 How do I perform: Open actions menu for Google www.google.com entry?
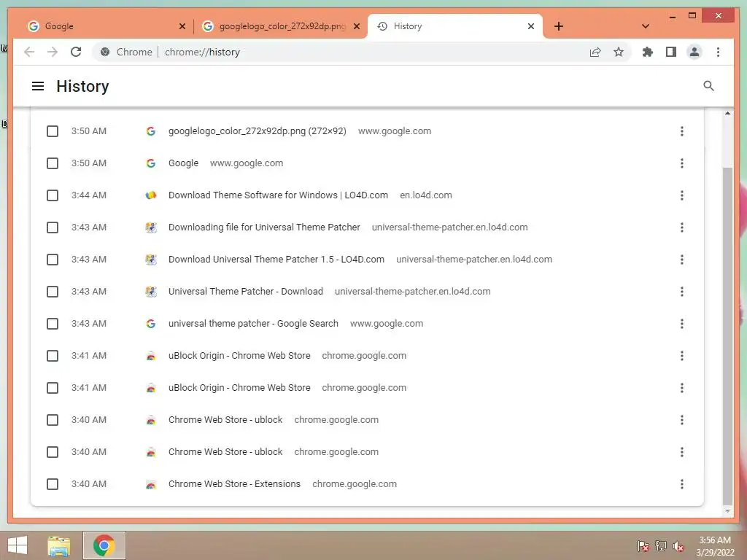pyautogui.click(x=682, y=163)
